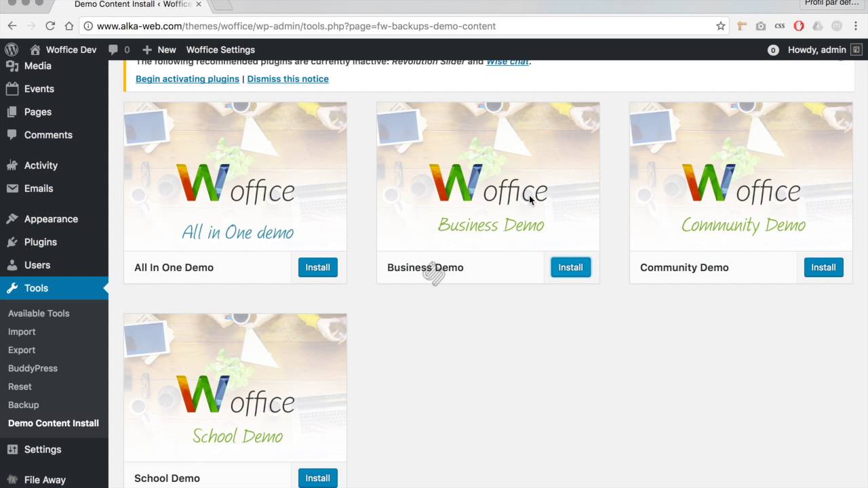Click the WordPress logo in admin bar
Screen dimensions: 868x488
(12, 49)
